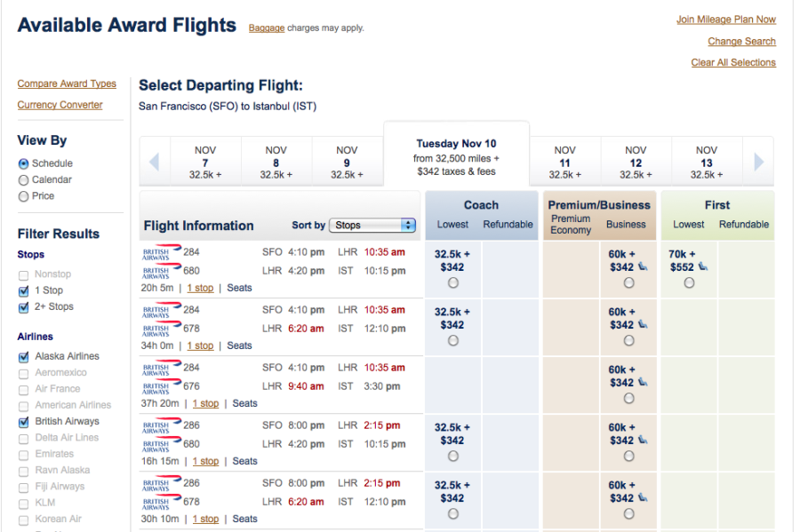Click the Currency Converter link
This screenshot has width=800, height=532.
click(x=60, y=105)
